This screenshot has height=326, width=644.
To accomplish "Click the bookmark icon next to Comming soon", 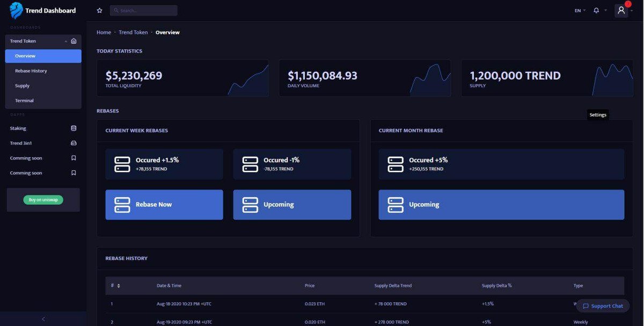I will click(74, 158).
